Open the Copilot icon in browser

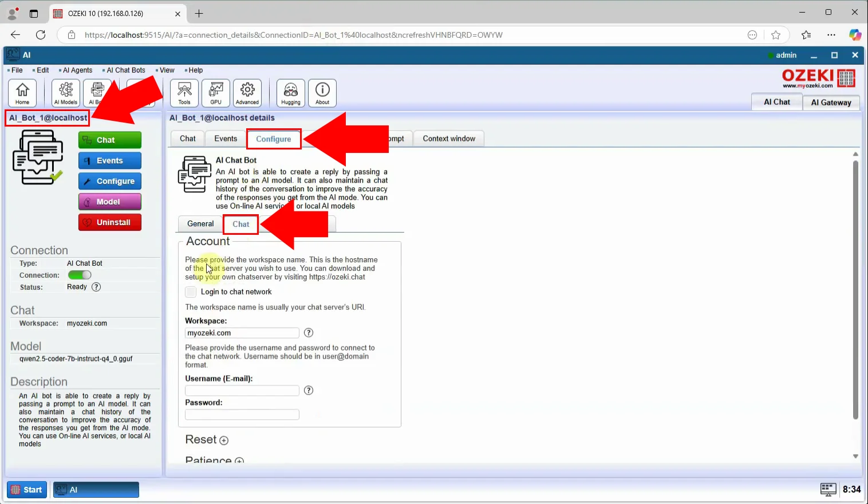coord(855,35)
